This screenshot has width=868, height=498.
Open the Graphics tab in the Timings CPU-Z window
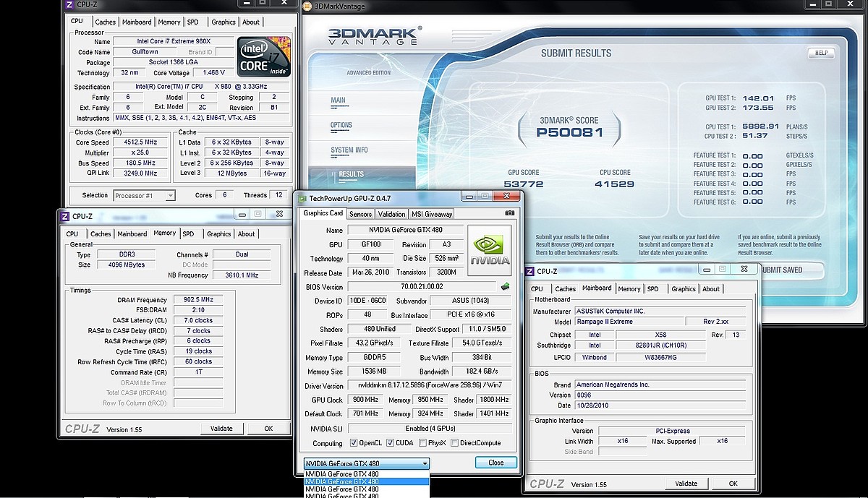218,233
